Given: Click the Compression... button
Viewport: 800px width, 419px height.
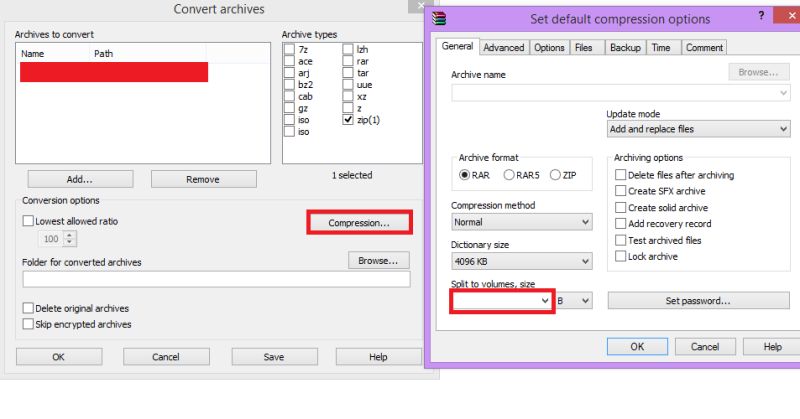Looking at the screenshot, I should (359, 223).
